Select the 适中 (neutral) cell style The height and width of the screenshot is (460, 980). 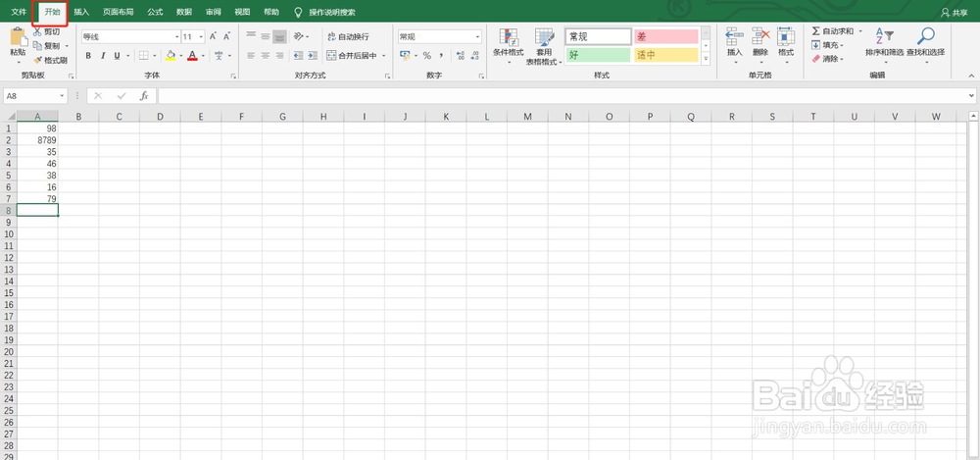click(665, 55)
